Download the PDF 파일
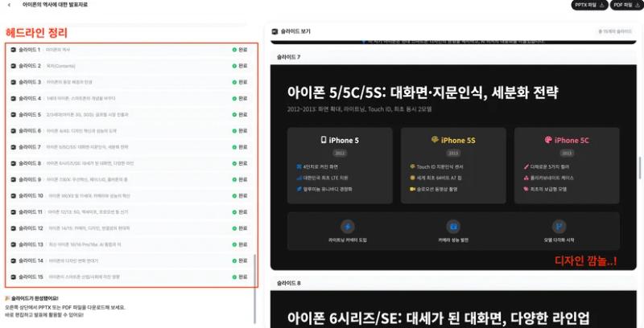644x328 pixels. [x=626, y=5]
